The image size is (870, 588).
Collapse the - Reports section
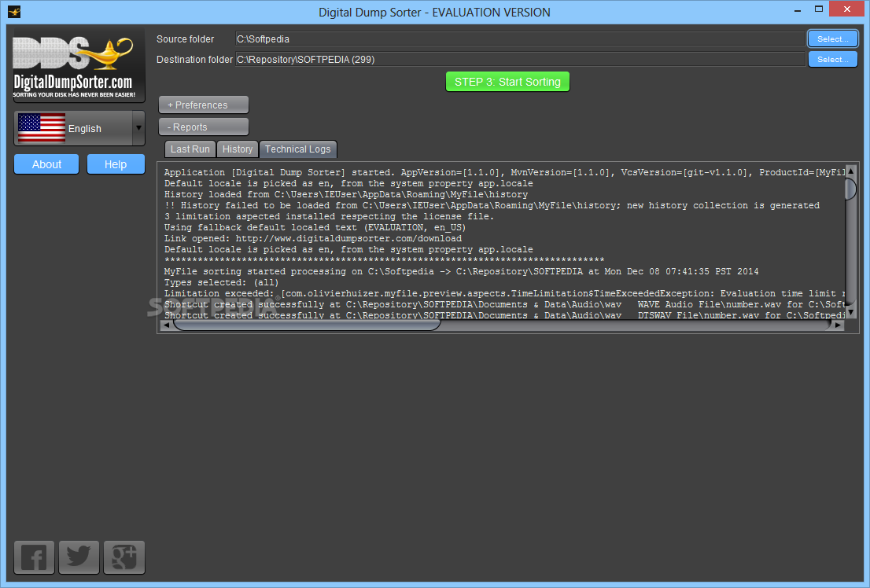[204, 127]
